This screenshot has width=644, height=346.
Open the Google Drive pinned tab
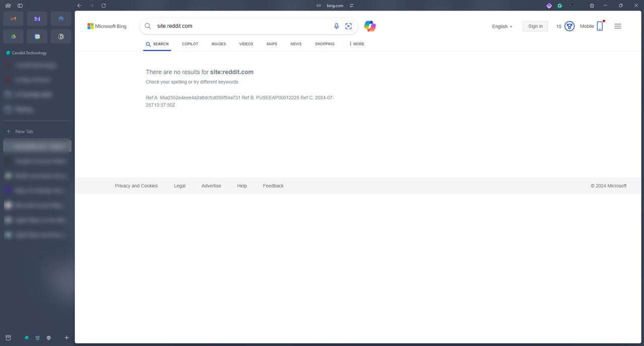pos(13,36)
